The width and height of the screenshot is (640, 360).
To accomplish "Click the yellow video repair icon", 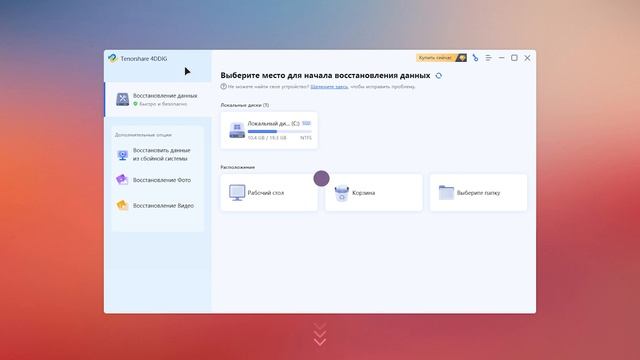I will tap(122, 205).
